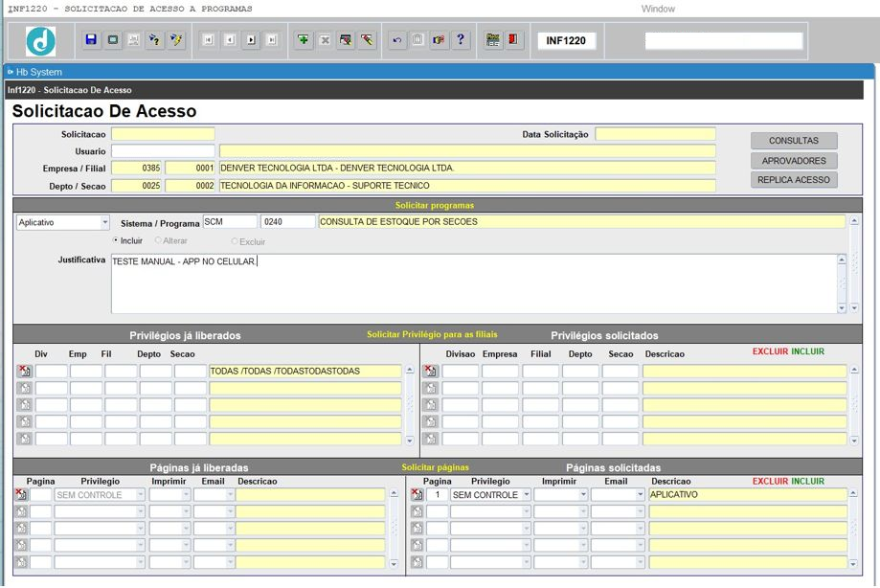
Task: Click the green plus Insert Record icon
Action: click(x=303, y=40)
